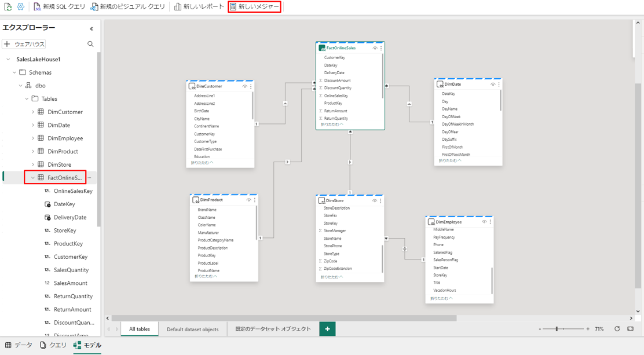This screenshot has height=355, width=644.
Task: Collapse the Schemas folder in Explorer
Action: point(14,72)
